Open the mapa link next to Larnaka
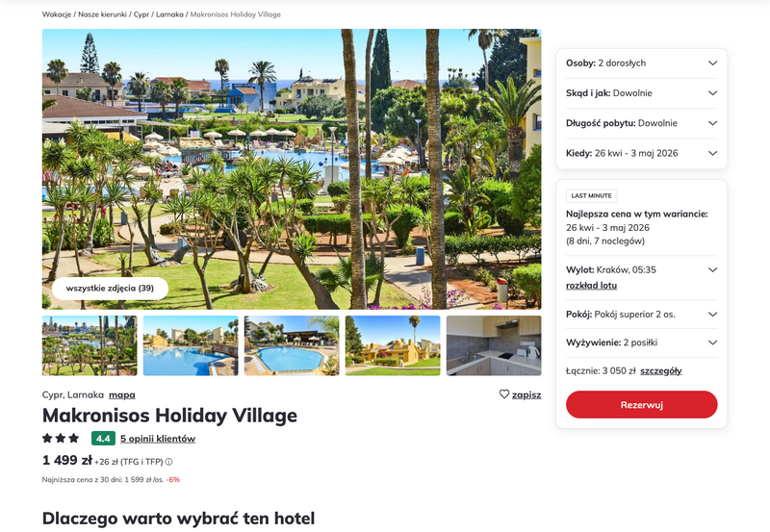This screenshot has height=532, width=770. (122, 394)
